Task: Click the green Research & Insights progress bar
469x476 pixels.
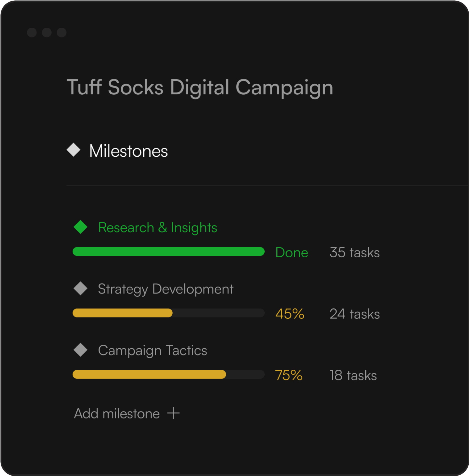Action: point(168,252)
